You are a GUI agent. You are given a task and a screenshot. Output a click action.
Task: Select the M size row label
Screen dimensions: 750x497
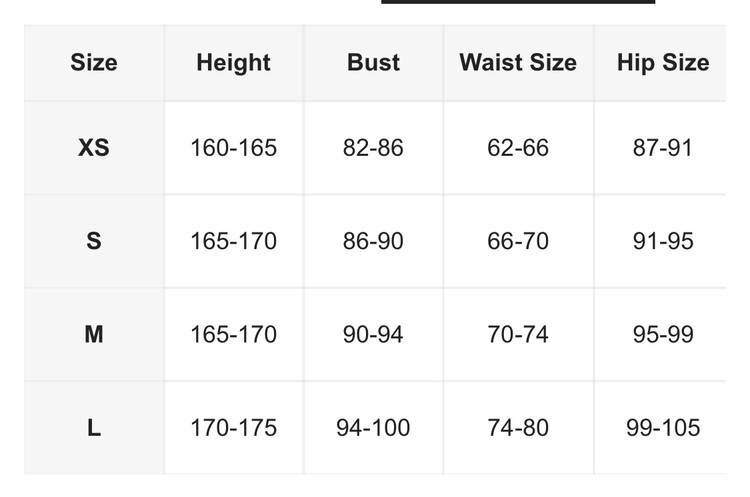pyautogui.click(x=94, y=334)
